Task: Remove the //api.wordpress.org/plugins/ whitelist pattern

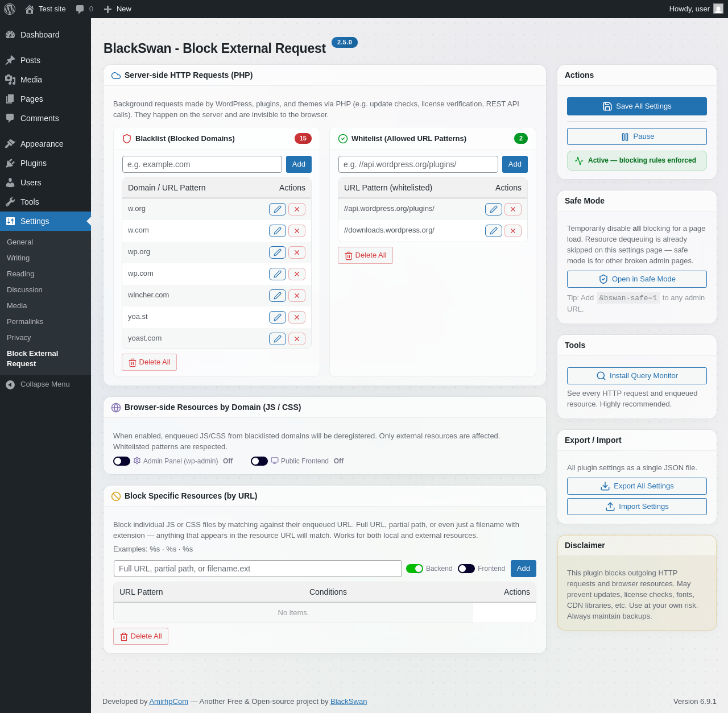Action: click(513, 209)
